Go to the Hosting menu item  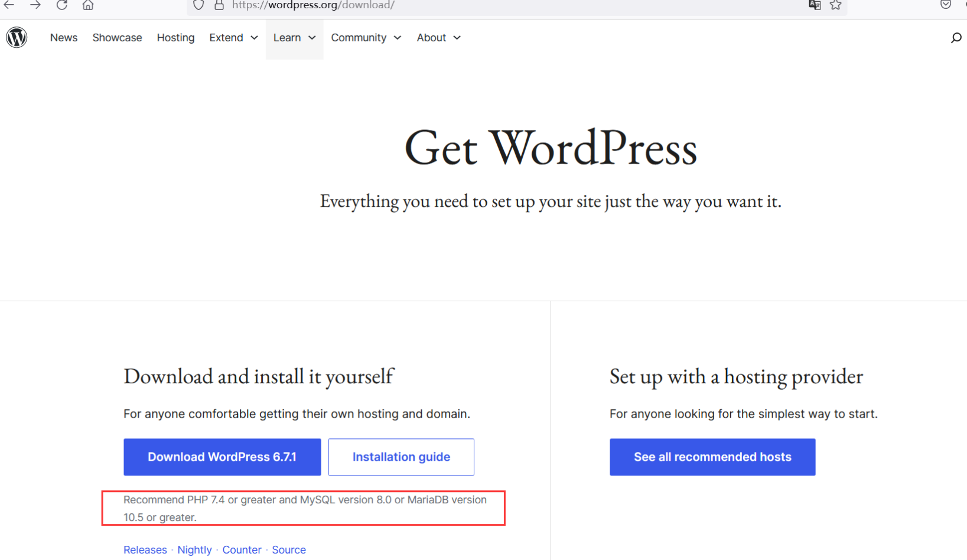tap(175, 38)
